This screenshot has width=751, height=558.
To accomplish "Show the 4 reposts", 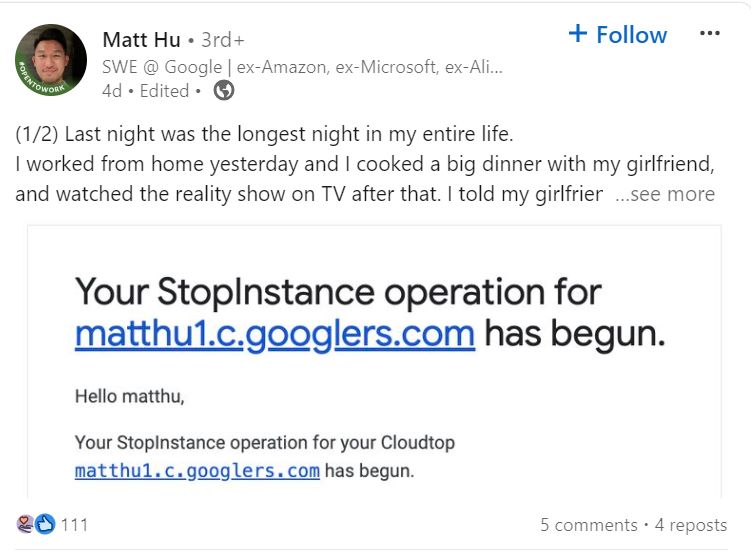I will [x=691, y=525].
